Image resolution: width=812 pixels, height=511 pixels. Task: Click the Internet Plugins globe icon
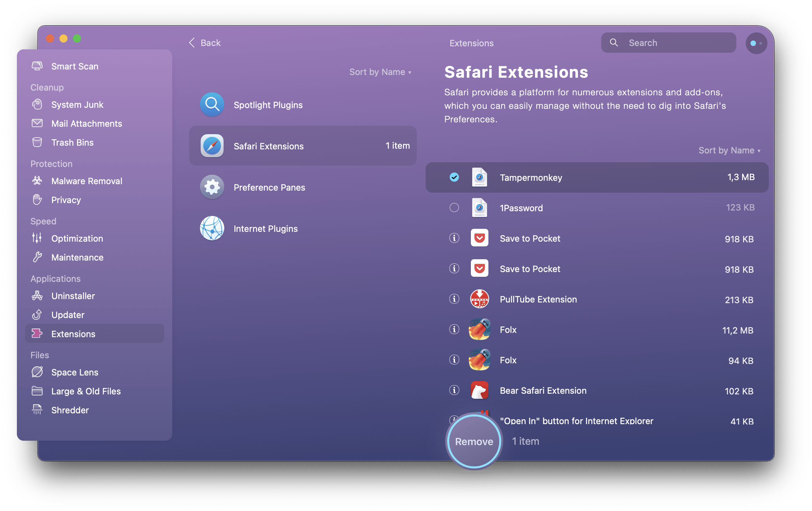coord(212,228)
